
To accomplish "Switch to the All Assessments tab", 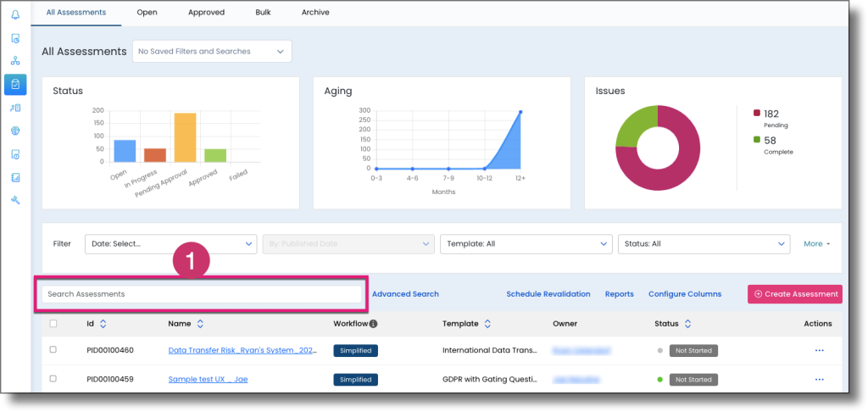I will (76, 12).
